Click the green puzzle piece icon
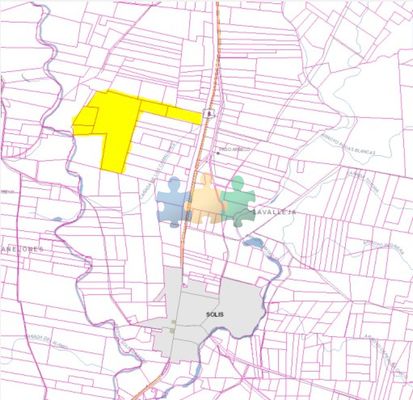The image size is (413, 400). pyautogui.click(x=238, y=201)
